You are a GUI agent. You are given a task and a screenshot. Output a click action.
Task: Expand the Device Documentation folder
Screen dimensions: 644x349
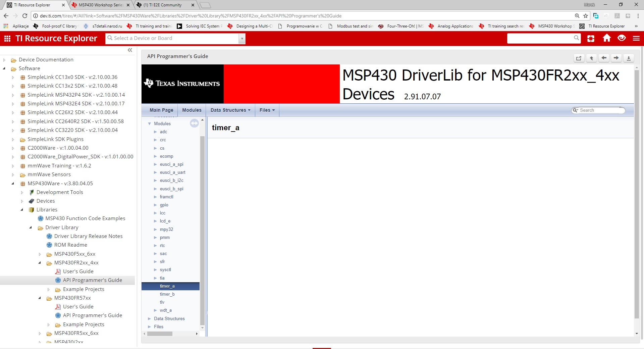point(4,60)
